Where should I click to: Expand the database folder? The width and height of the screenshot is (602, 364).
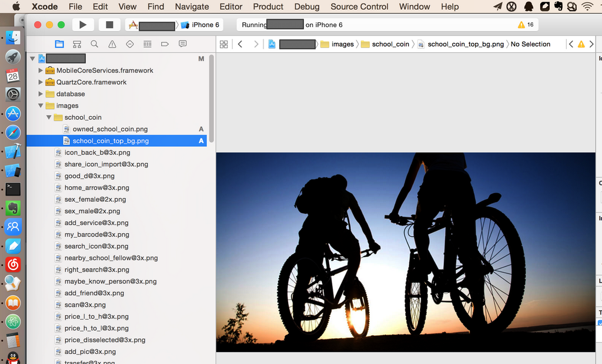click(41, 94)
